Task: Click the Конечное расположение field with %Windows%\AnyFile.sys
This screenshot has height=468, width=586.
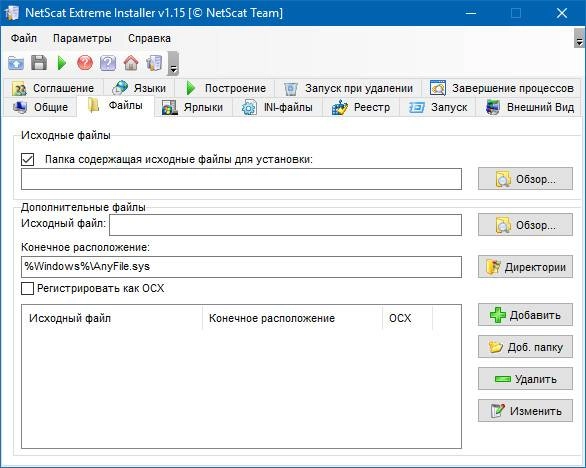Action: (241, 267)
